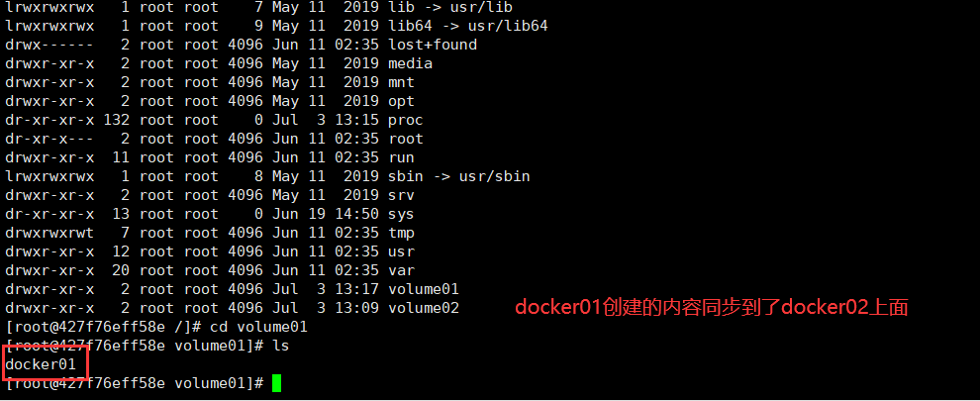Select the proc directory name
980x401 pixels.
(405, 120)
